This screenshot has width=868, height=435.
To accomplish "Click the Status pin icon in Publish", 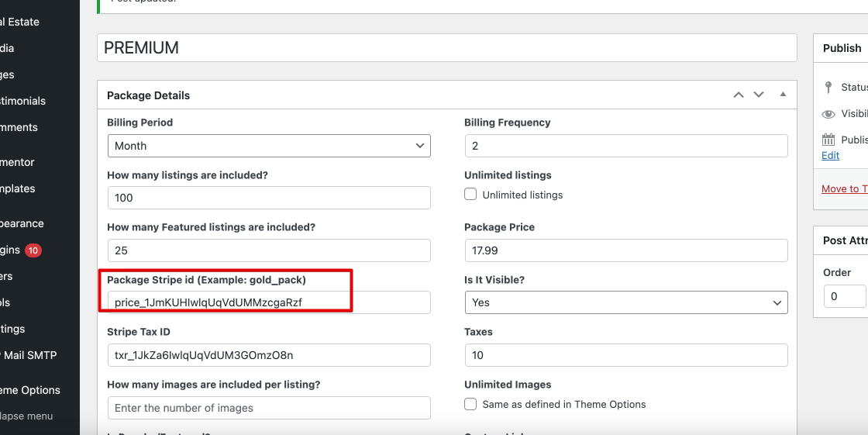I will 828,87.
